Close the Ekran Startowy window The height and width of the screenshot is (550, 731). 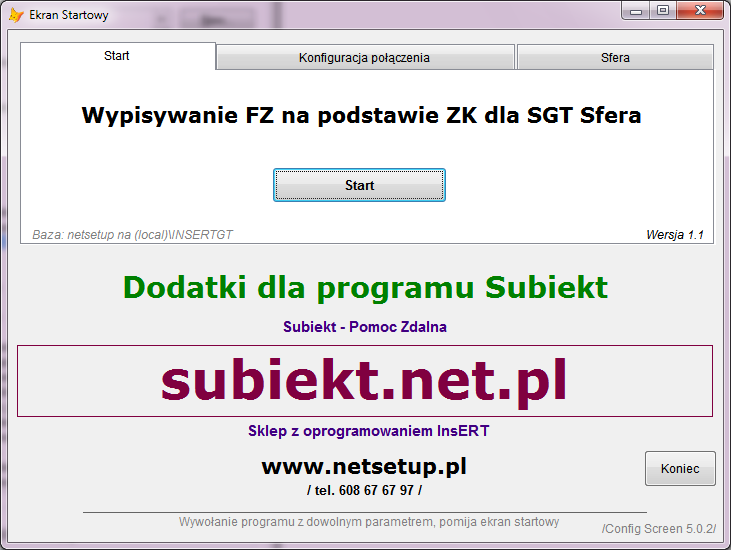(700, 11)
